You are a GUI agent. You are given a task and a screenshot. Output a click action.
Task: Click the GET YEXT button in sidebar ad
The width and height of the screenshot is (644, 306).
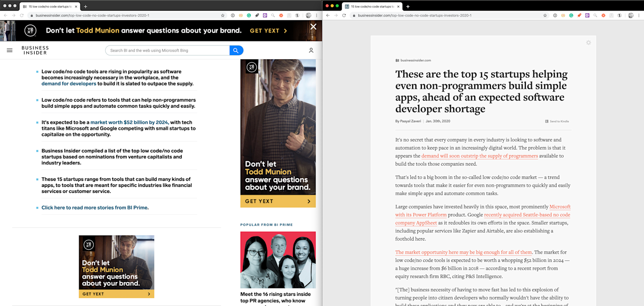[278, 201]
